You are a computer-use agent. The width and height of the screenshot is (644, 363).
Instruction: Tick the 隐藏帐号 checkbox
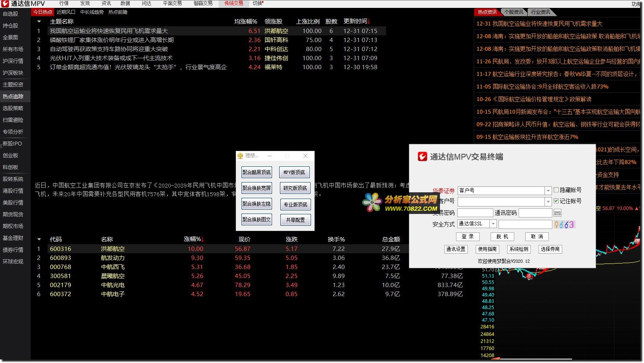pyautogui.click(x=556, y=190)
